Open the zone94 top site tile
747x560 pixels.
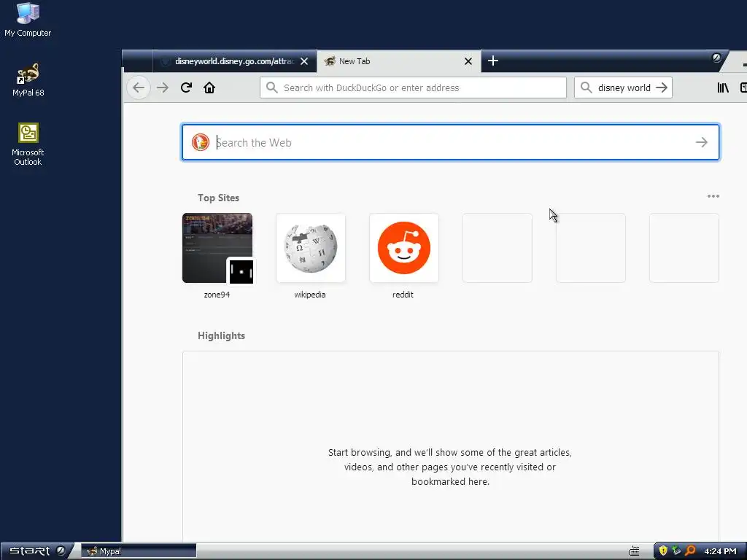coord(217,248)
